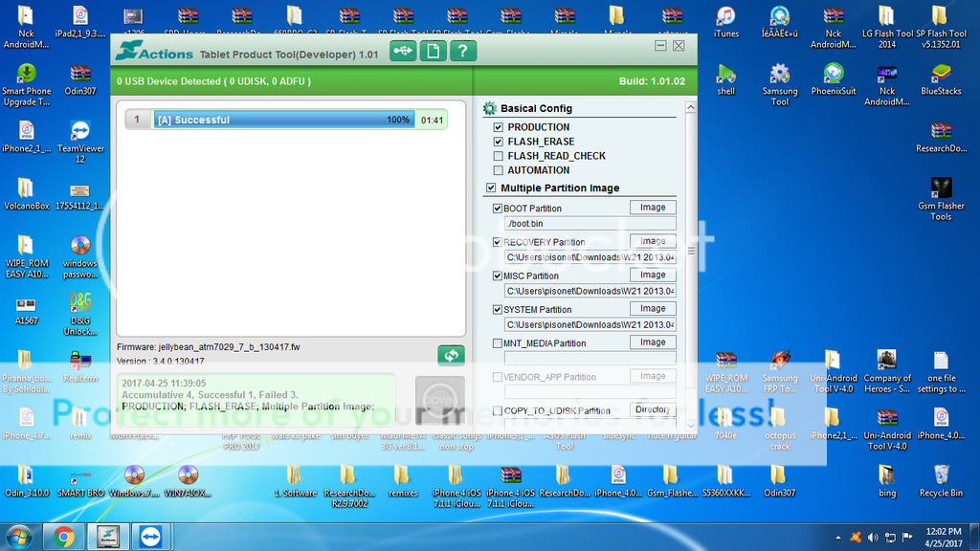Image resolution: width=980 pixels, height=551 pixels.
Task: Open the PhoenixSuit desktop icon
Action: coord(834,75)
